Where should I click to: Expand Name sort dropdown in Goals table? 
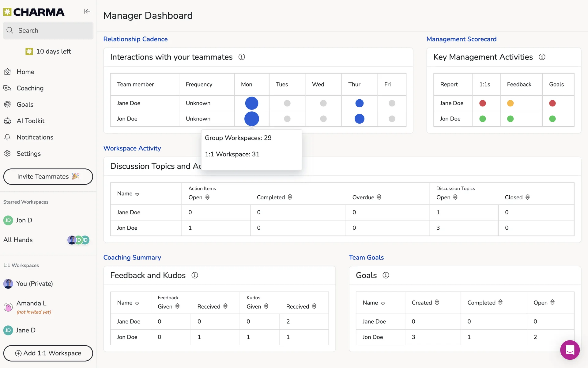(x=383, y=304)
